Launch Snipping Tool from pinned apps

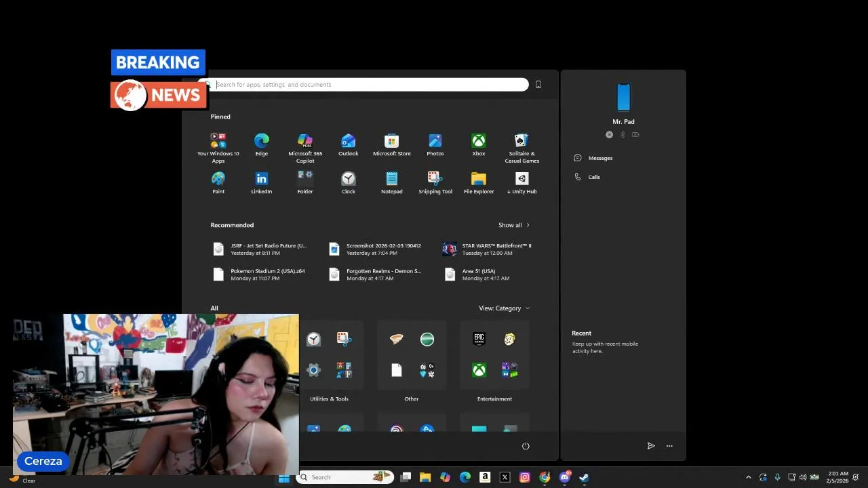tap(435, 183)
